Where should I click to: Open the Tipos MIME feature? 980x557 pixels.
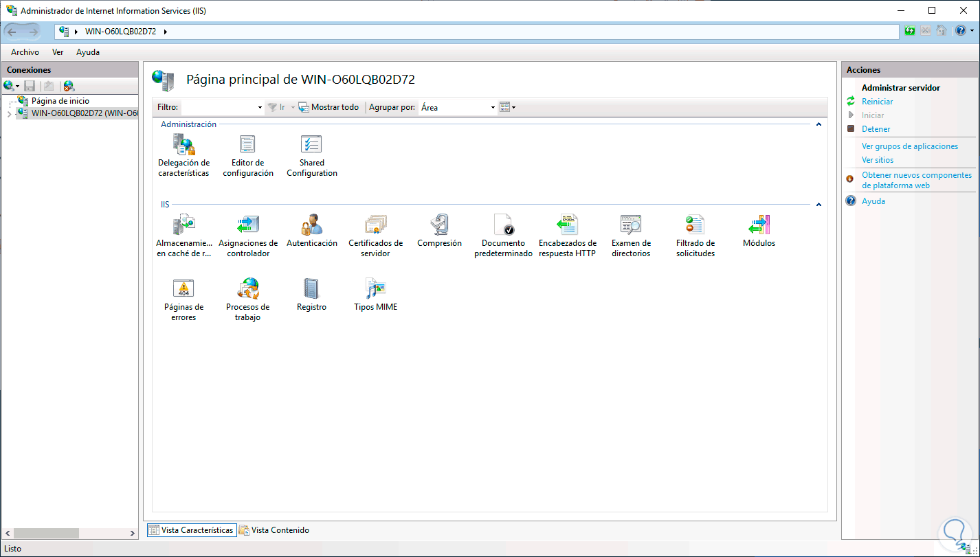pyautogui.click(x=376, y=295)
